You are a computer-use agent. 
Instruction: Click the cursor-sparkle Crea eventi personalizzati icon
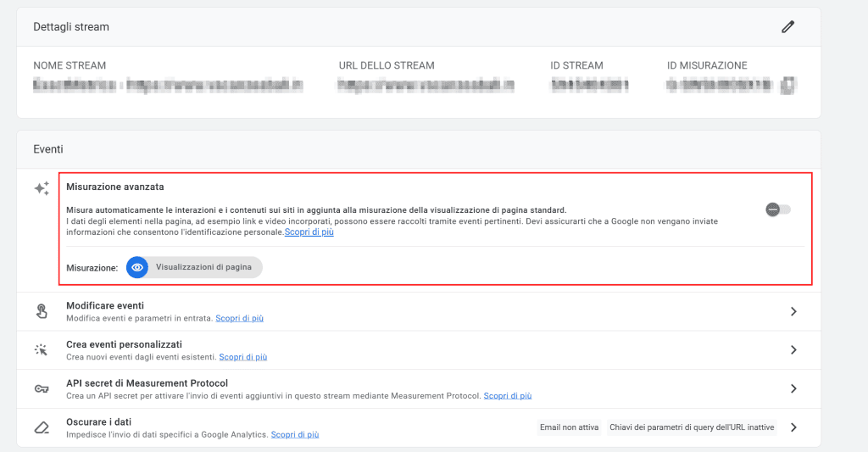click(42, 349)
